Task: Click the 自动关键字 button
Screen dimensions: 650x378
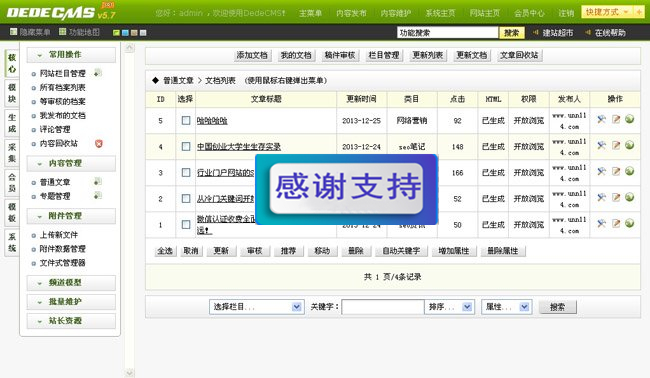Action: (x=401, y=251)
